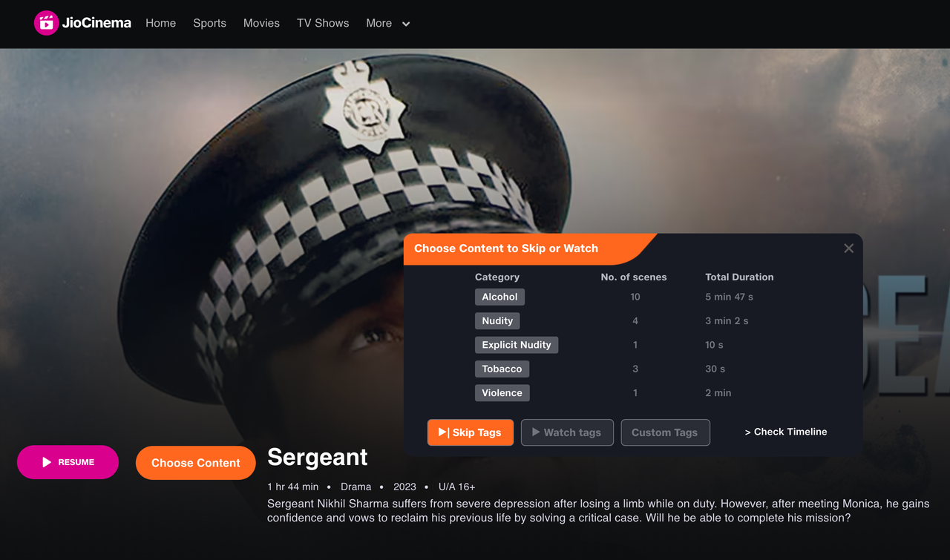This screenshot has height=560, width=950.
Task: Click the '3 min 2 s' duration
Action: click(x=727, y=321)
